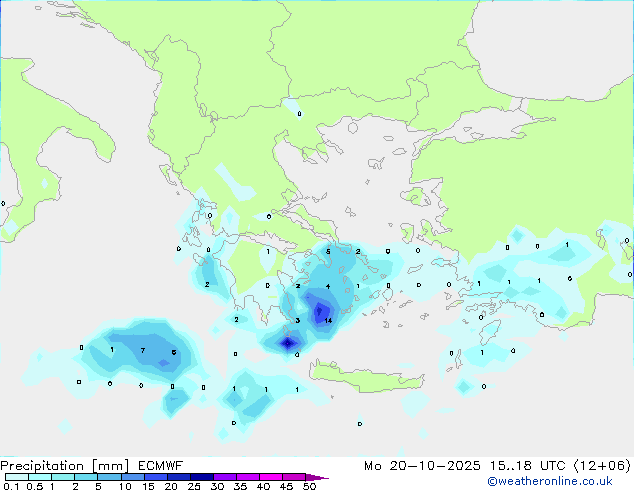Click the '14' precipitation value on map
634x490 pixels.
coord(328,321)
